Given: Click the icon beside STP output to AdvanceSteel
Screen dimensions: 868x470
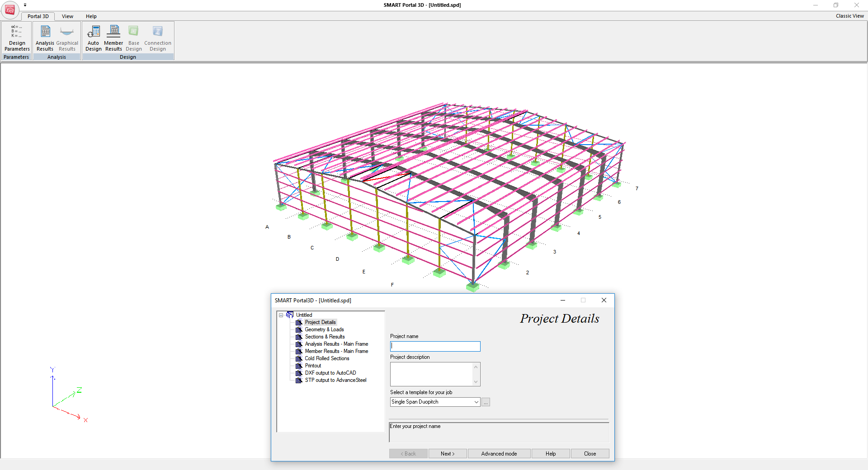Looking at the screenshot, I should 299,380.
